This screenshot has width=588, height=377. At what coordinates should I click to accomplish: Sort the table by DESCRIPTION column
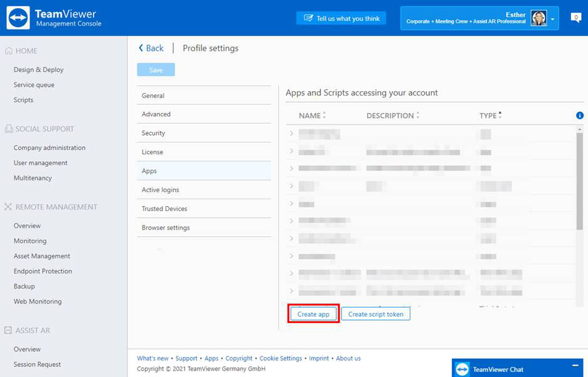tap(393, 116)
